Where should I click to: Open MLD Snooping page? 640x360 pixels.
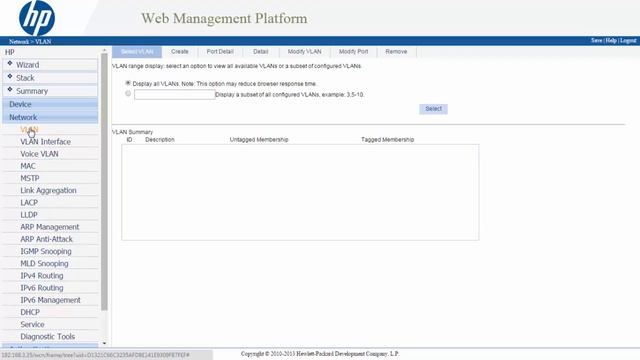click(44, 264)
